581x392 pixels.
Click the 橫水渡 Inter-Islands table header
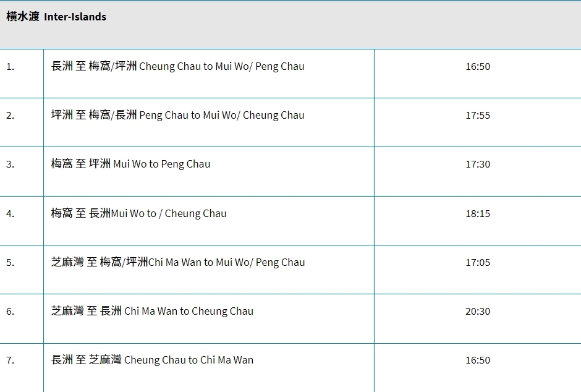[x=56, y=17]
